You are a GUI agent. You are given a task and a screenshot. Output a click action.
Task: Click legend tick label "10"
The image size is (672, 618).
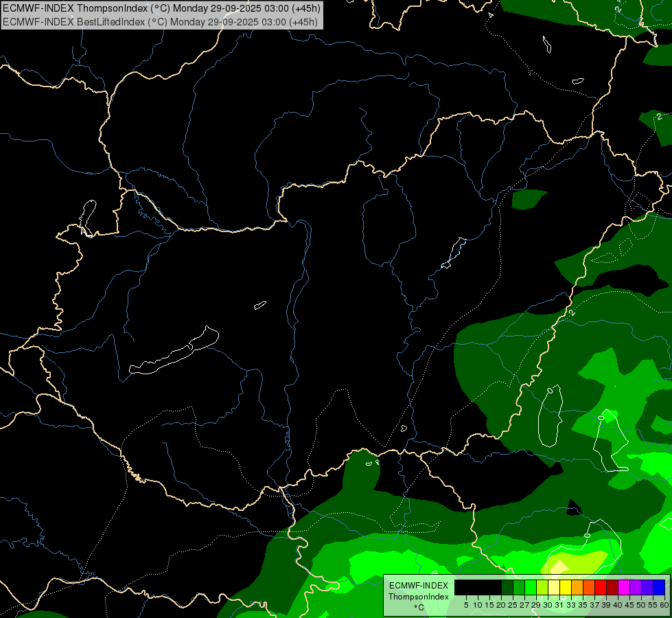[478, 605]
